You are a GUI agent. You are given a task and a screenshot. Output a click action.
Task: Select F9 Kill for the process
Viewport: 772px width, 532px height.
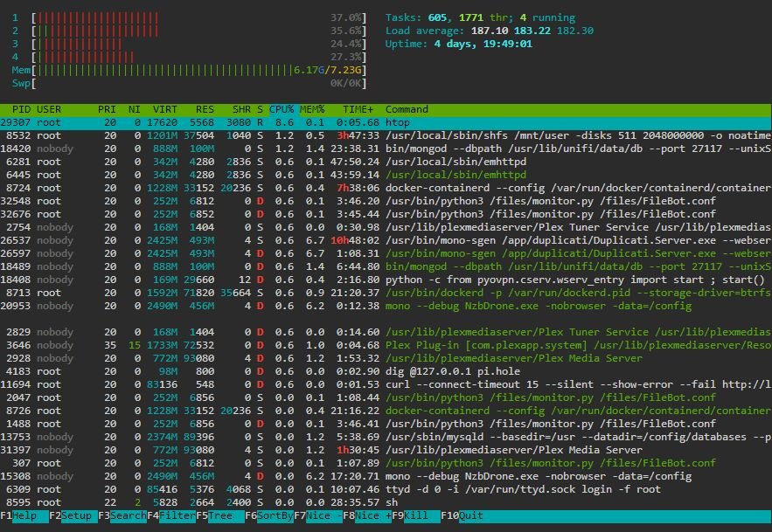coord(416,515)
